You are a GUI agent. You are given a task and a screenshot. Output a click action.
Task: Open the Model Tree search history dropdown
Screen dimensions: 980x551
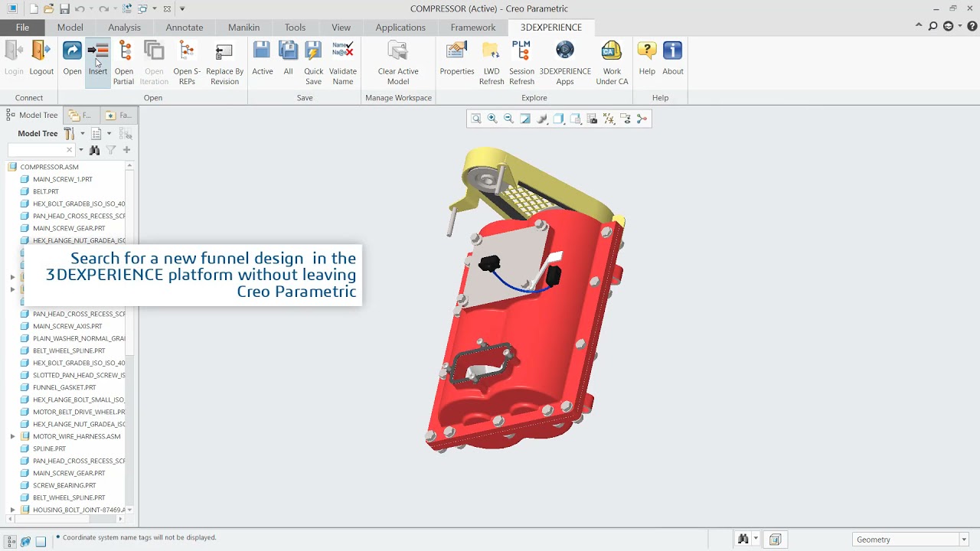[x=80, y=150]
